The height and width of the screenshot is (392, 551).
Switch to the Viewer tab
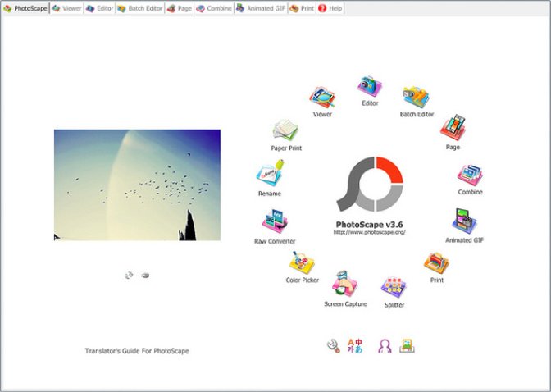tap(66, 8)
